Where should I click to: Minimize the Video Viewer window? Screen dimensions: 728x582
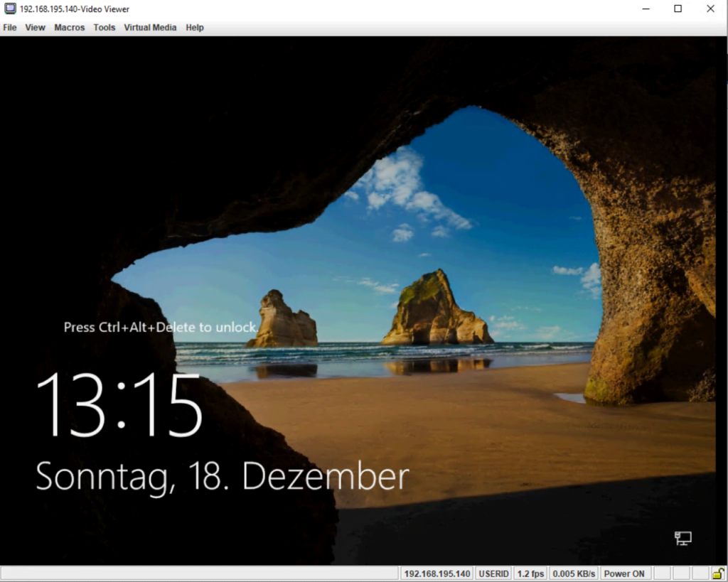coord(646,9)
